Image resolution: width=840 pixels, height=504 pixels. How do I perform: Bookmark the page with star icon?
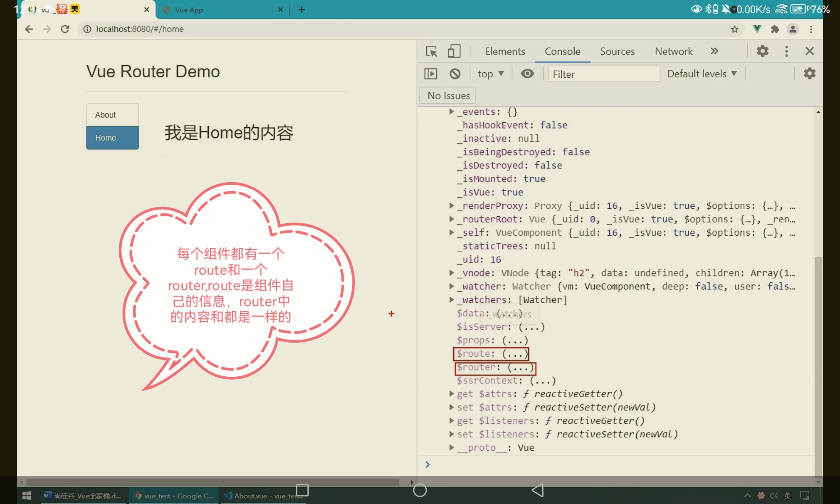735,29
